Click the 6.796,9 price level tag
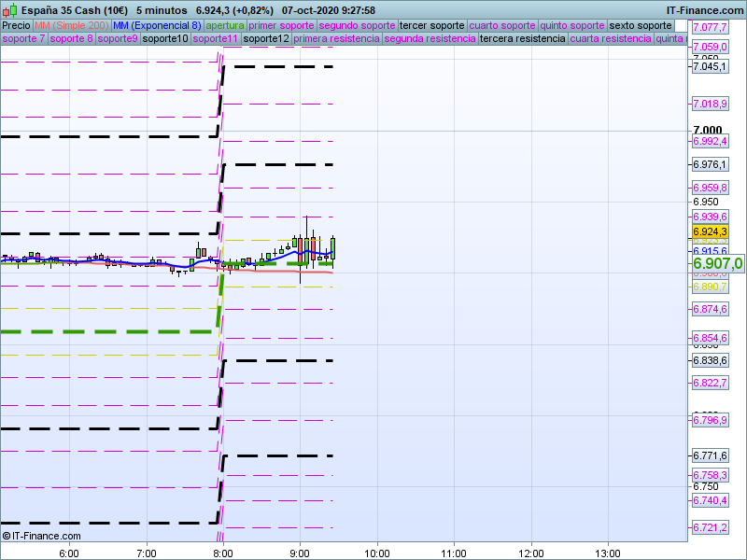This screenshot has width=747, height=560. [710, 420]
